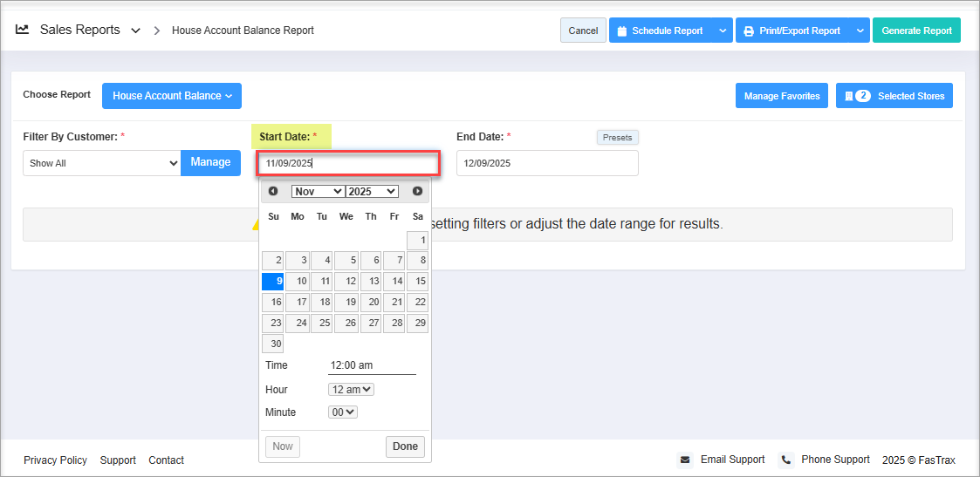Click the Email Support envelope icon

(x=686, y=460)
